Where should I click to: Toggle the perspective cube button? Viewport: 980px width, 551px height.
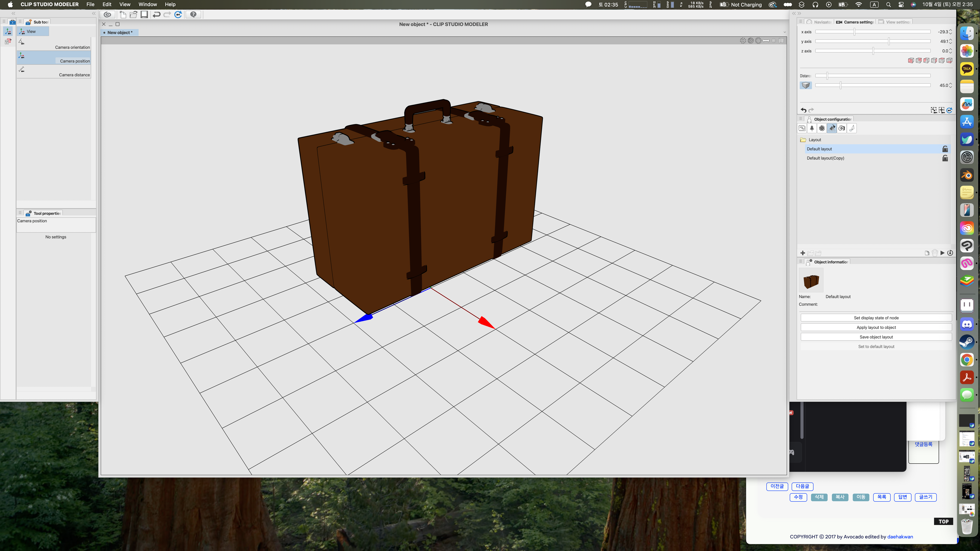pyautogui.click(x=806, y=85)
